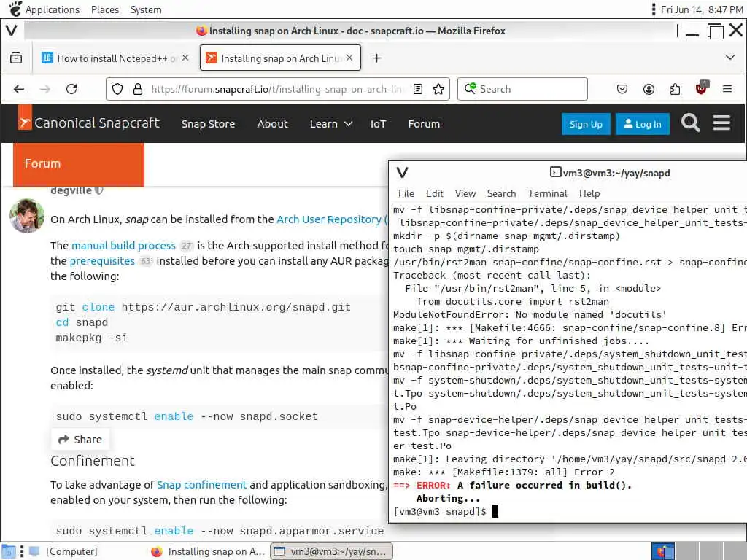Open the terminal Terminal menu

pos(547,193)
